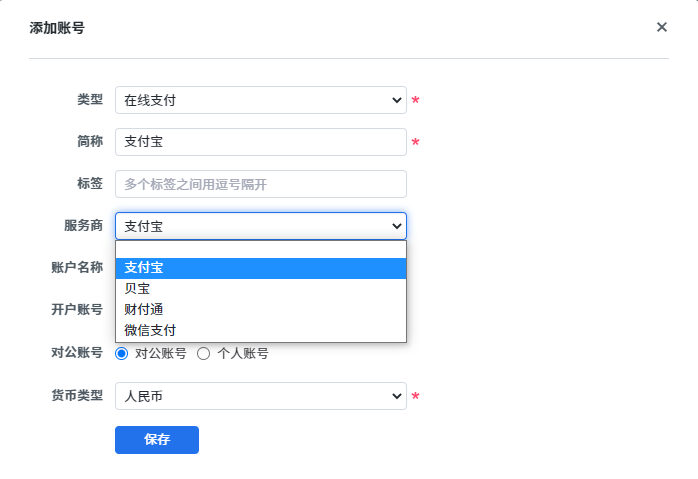The width and height of the screenshot is (698, 479).
Task: Click the 类型 dropdown arrow chevron
Action: pos(396,100)
